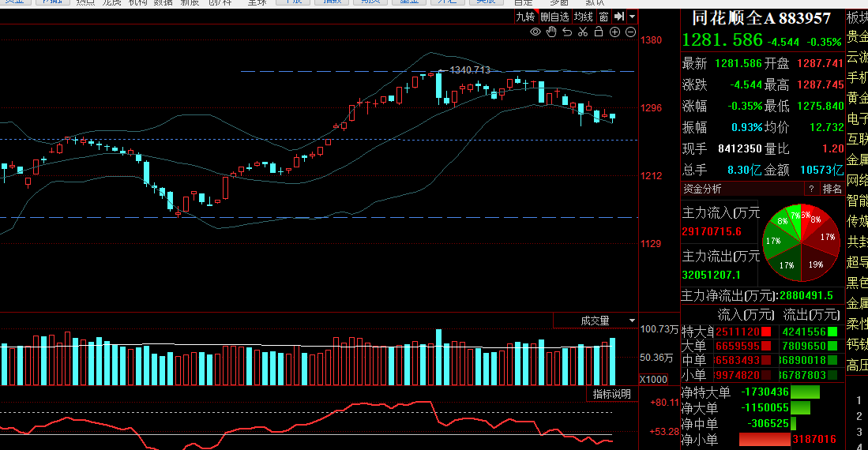
Task: Click the 19% dark red pie slice
Action: tap(815, 264)
